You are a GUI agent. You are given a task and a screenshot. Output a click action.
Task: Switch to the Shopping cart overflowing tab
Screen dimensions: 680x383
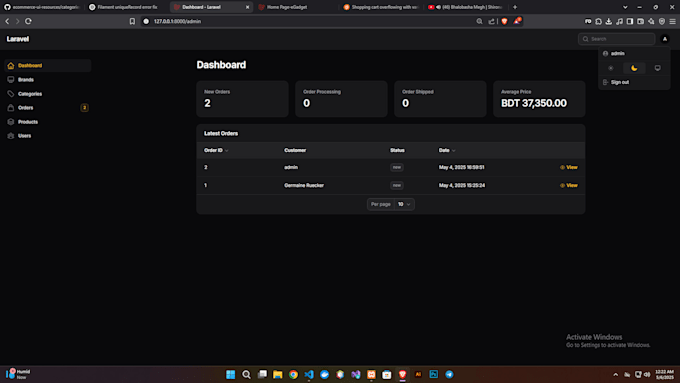coord(380,7)
